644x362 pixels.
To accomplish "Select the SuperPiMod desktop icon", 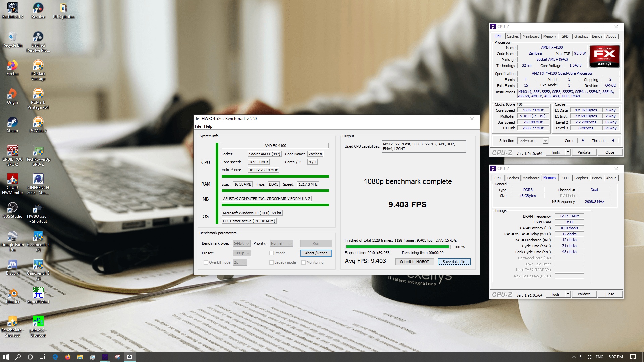I will coord(38,295).
